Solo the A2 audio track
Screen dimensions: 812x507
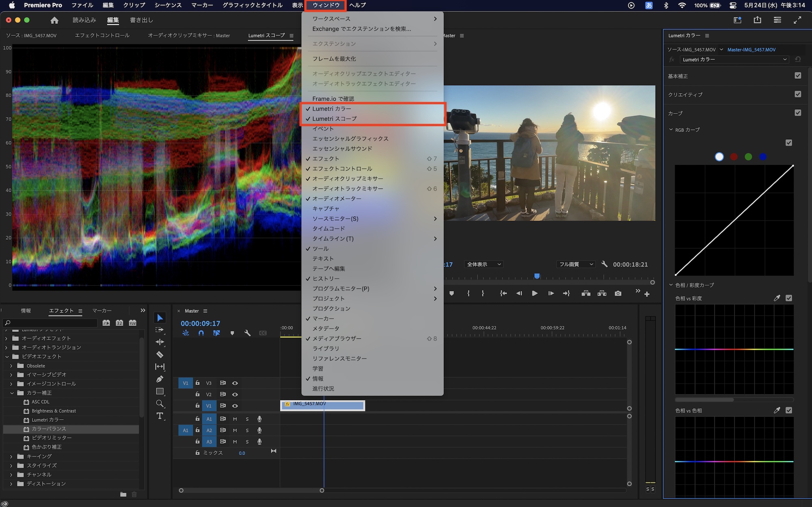tap(247, 430)
